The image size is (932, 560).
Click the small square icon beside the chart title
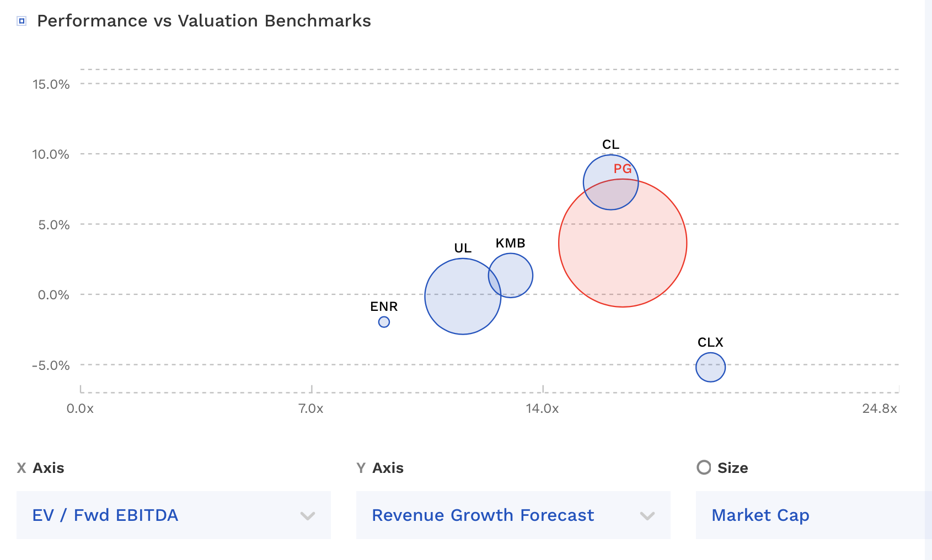21,20
